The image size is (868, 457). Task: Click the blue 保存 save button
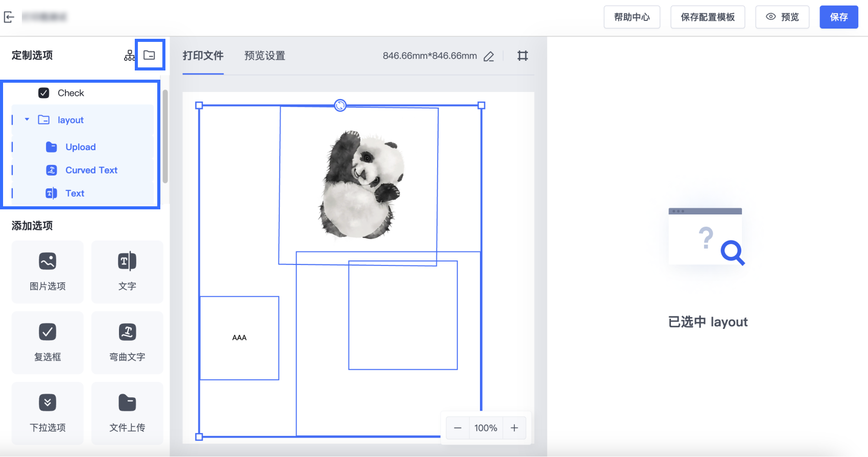pyautogui.click(x=839, y=17)
